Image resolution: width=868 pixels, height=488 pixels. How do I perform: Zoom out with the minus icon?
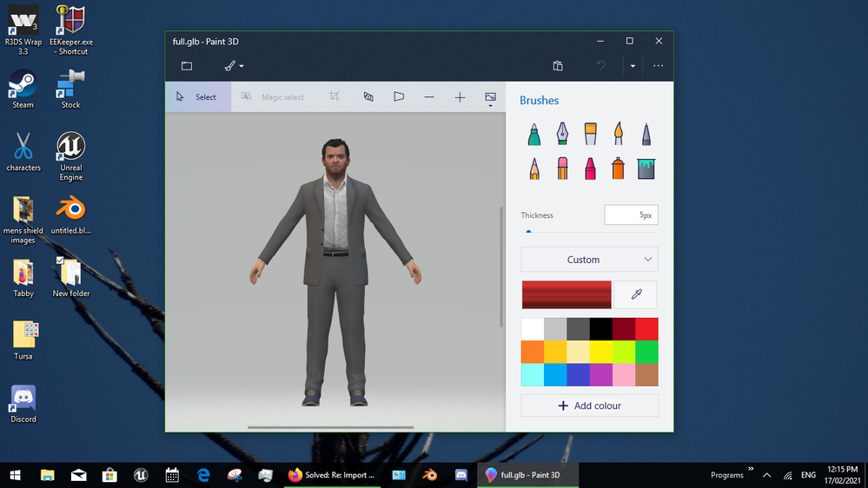coord(429,97)
